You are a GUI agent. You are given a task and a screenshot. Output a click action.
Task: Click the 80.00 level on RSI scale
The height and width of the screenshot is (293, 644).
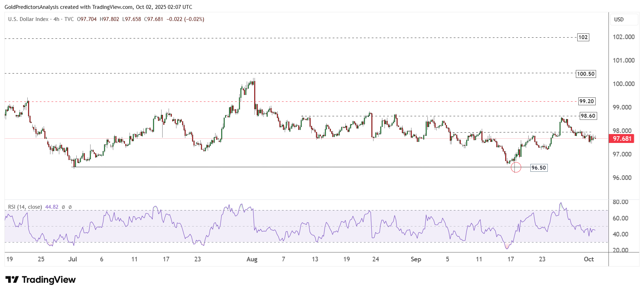(x=620, y=202)
